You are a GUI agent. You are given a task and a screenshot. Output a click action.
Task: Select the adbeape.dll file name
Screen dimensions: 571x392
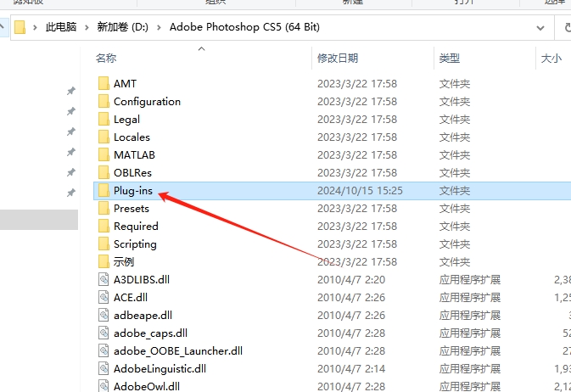tap(143, 316)
